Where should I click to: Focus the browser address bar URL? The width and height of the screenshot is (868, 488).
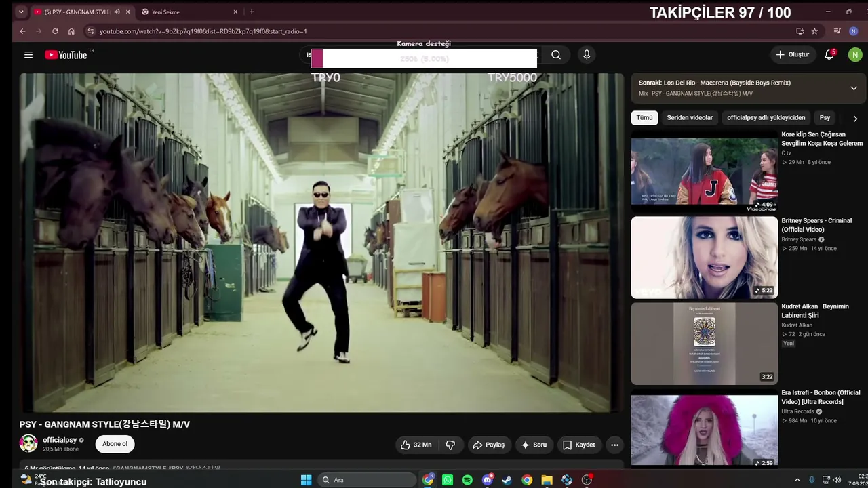203,31
